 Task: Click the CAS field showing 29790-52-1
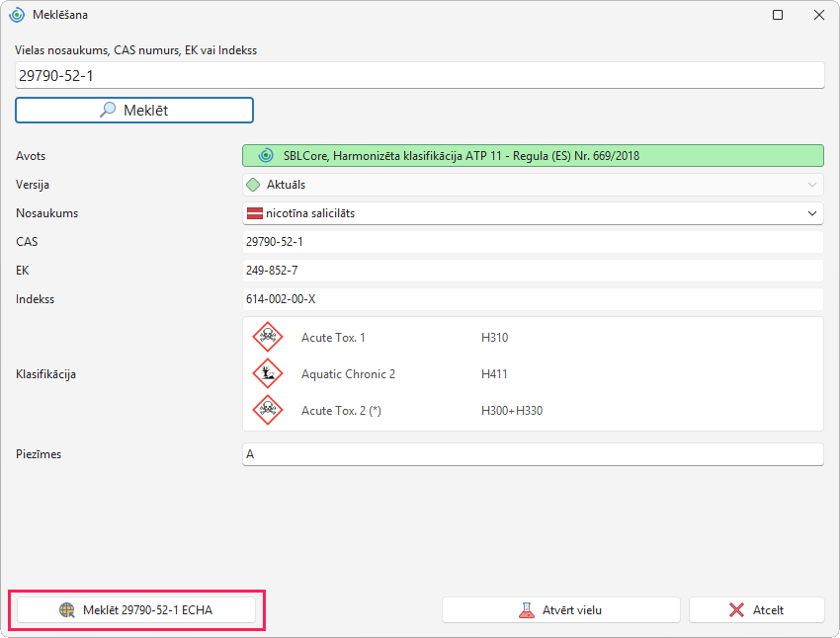click(533, 242)
